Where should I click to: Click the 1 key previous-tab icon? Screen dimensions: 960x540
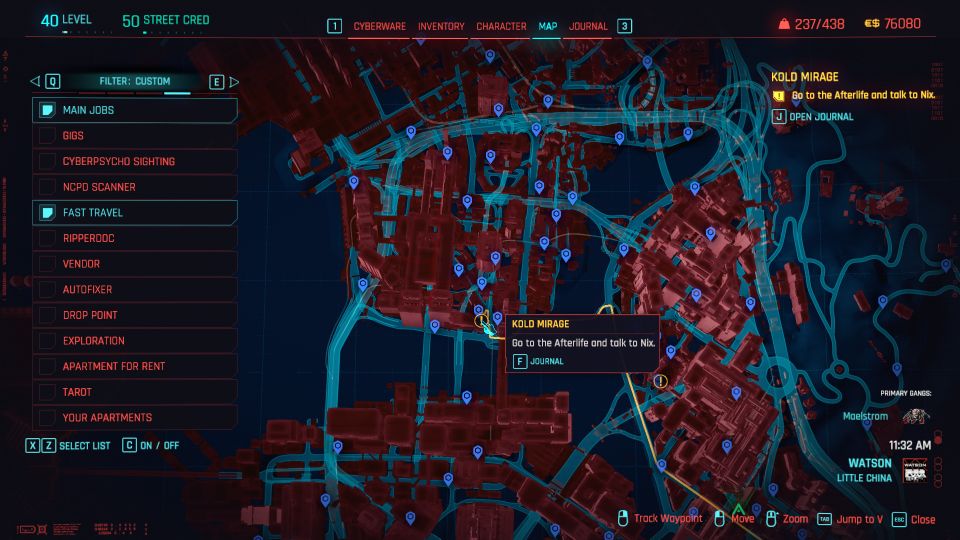pos(334,26)
